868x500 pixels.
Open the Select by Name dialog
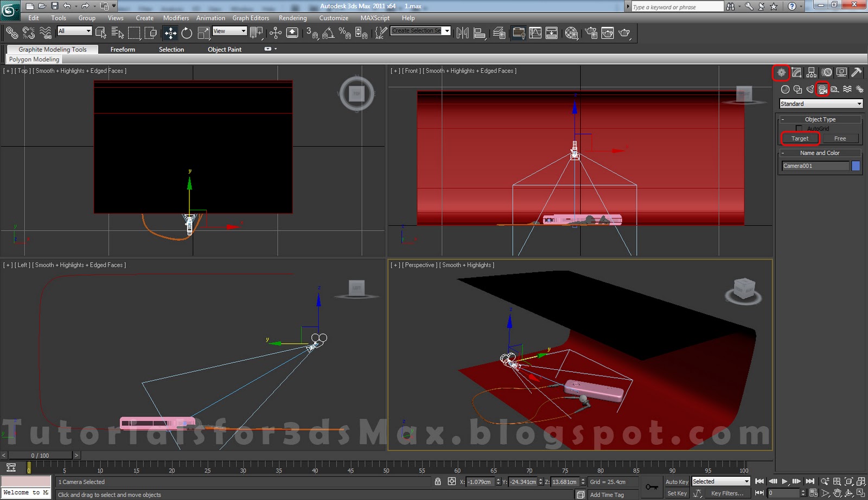[117, 33]
